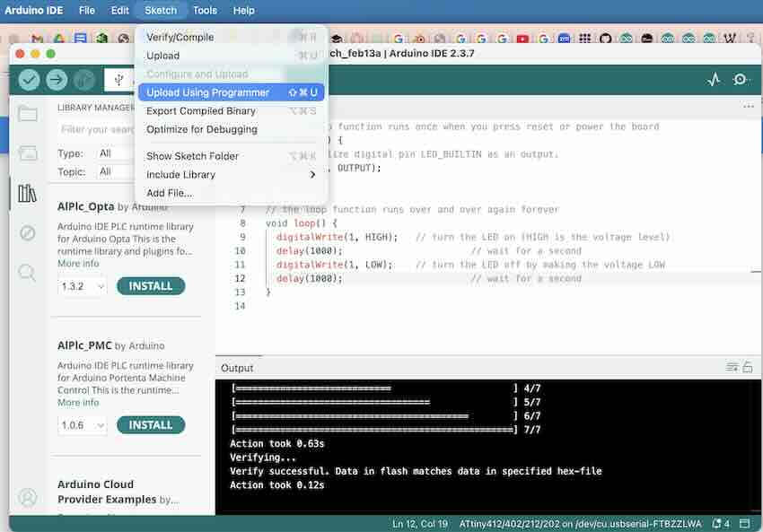Toggle output word wrap icon
This screenshot has width=763, height=532.
[x=732, y=367]
